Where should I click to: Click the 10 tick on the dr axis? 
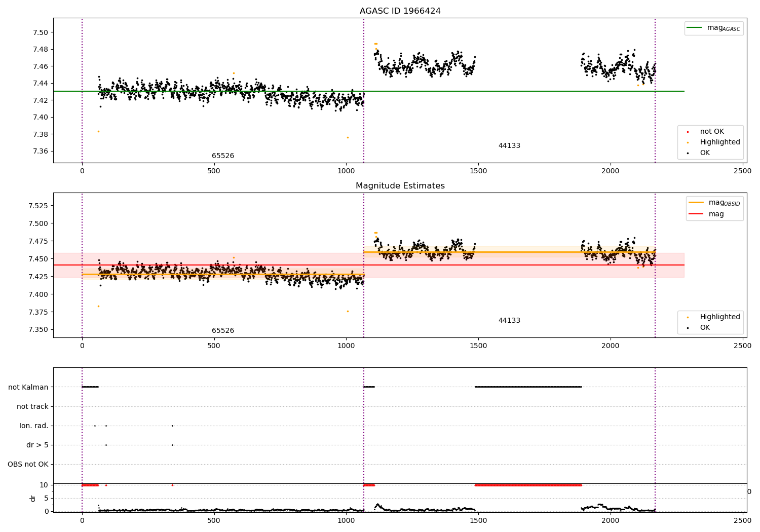(x=44, y=485)
